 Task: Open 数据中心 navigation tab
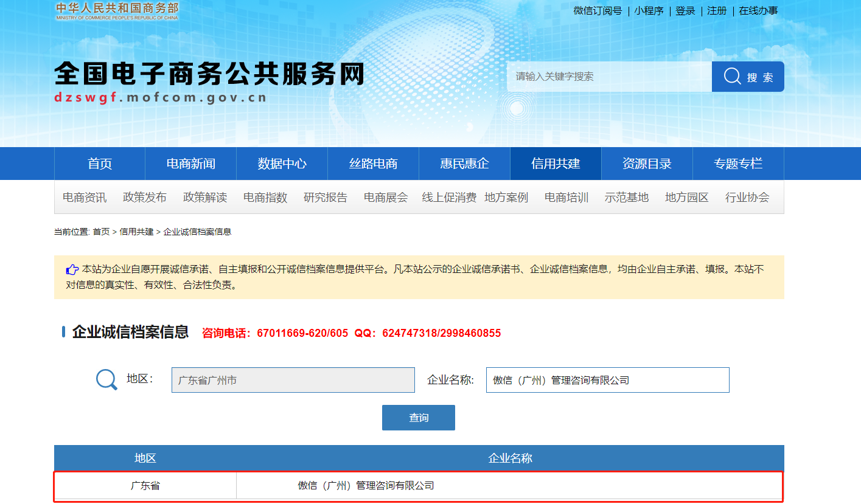pyautogui.click(x=282, y=164)
